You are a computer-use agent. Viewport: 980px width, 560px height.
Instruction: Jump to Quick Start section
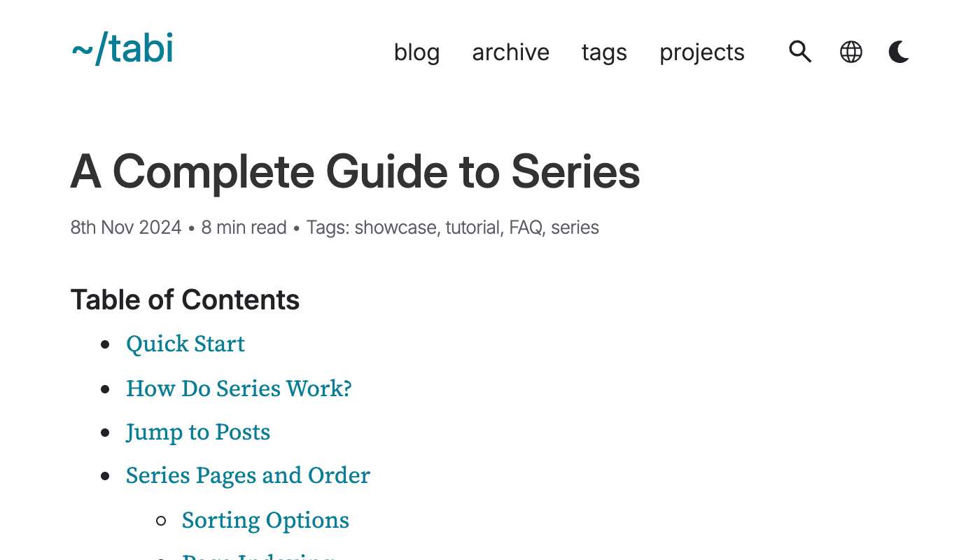point(185,344)
